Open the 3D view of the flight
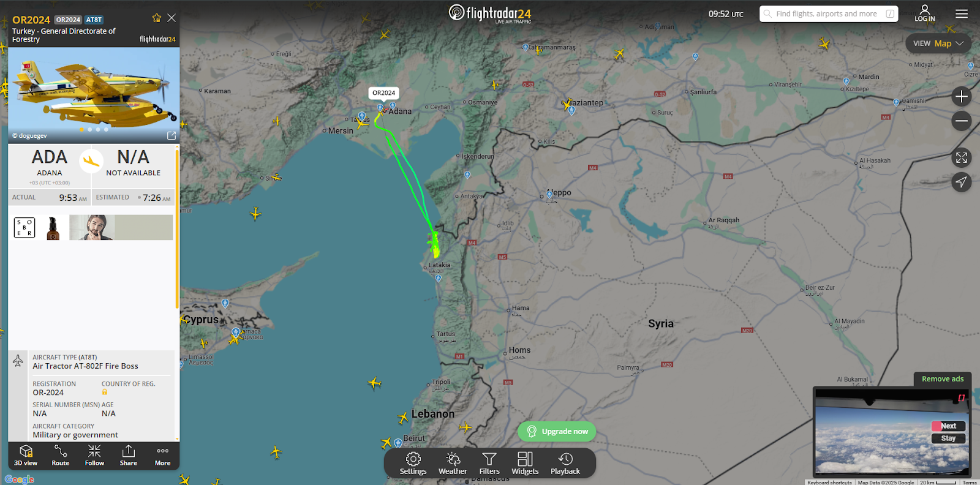The height and width of the screenshot is (485, 980). 26,456
